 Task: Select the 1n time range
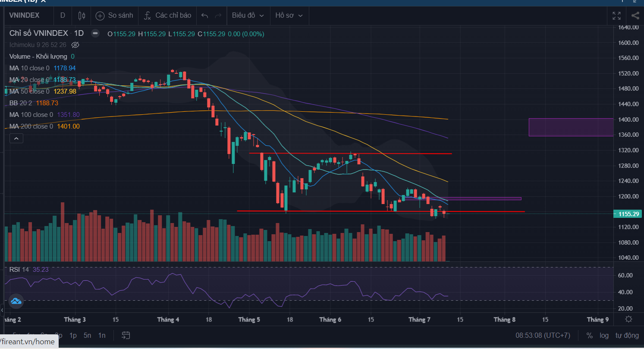pyautogui.click(x=102, y=335)
